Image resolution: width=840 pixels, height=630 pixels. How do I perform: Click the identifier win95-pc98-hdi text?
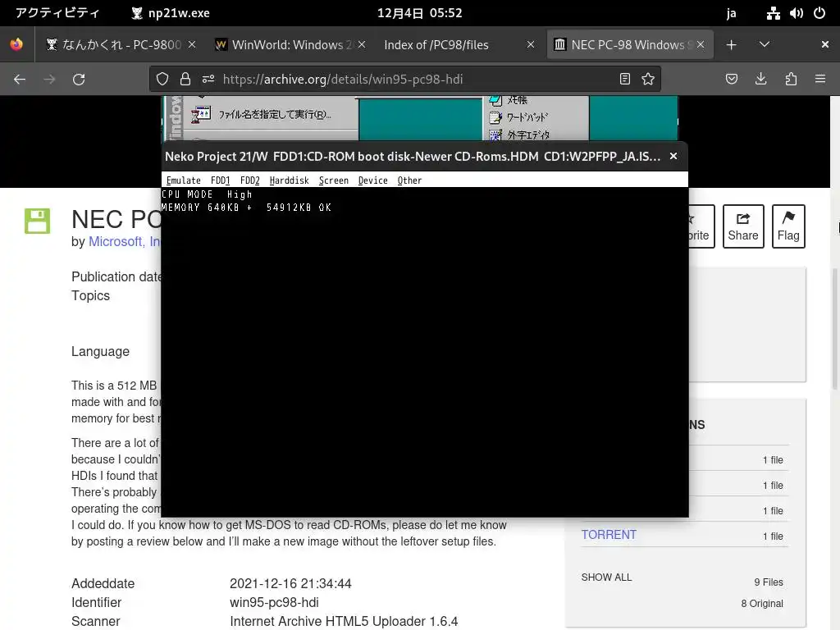click(x=274, y=602)
